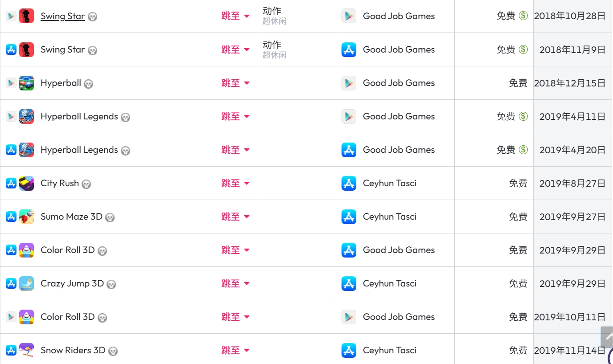613x364 pixels.
Task: Click skull icon next to Sumo Maze 3D
Action: (110, 217)
